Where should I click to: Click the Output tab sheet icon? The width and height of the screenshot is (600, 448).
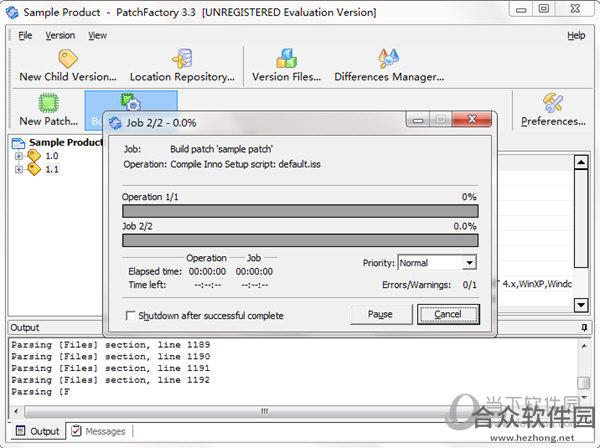coord(20,431)
